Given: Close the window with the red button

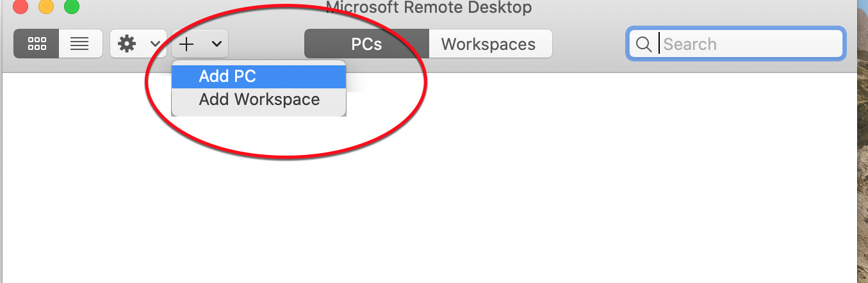Looking at the screenshot, I should pos(21,7).
